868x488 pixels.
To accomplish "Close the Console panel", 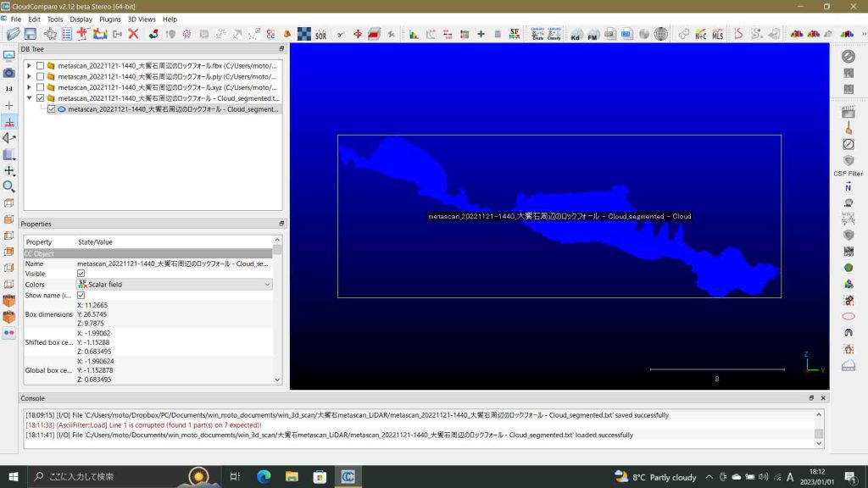I will (822, 398).
